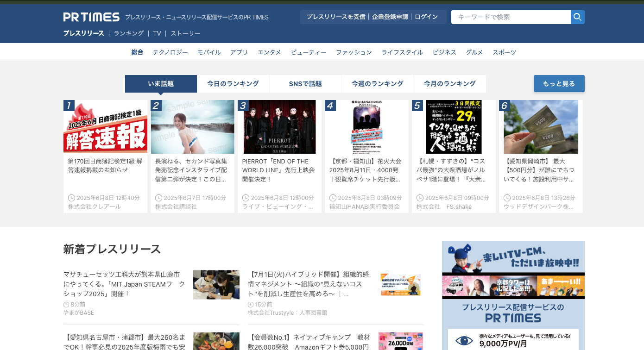Select the エンタメ category
The image size is (644, 350).
pyautogui.click(x=269, y=52)
